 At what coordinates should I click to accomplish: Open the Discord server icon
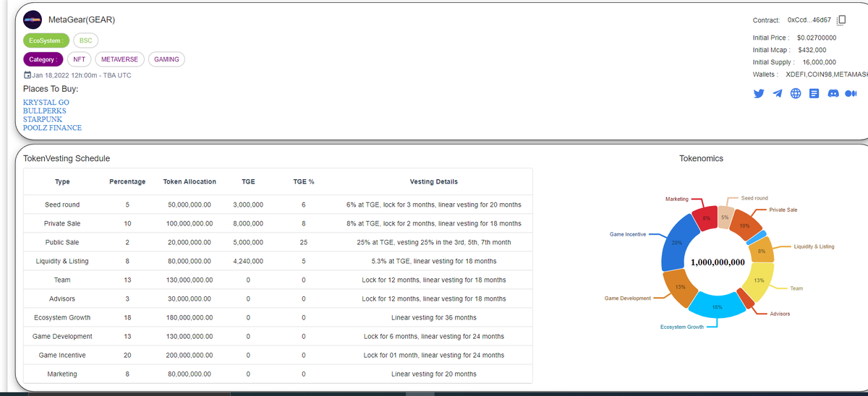pos(833,94)
